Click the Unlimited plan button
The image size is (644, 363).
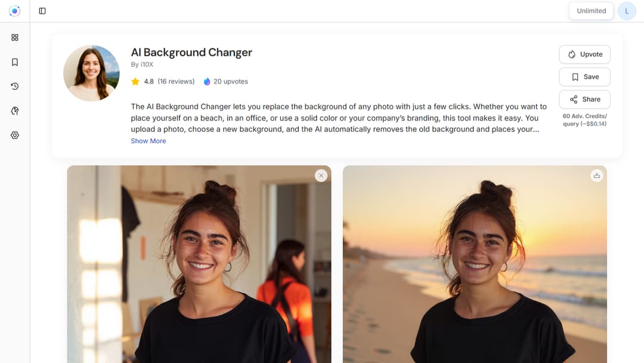click(591, 11)
